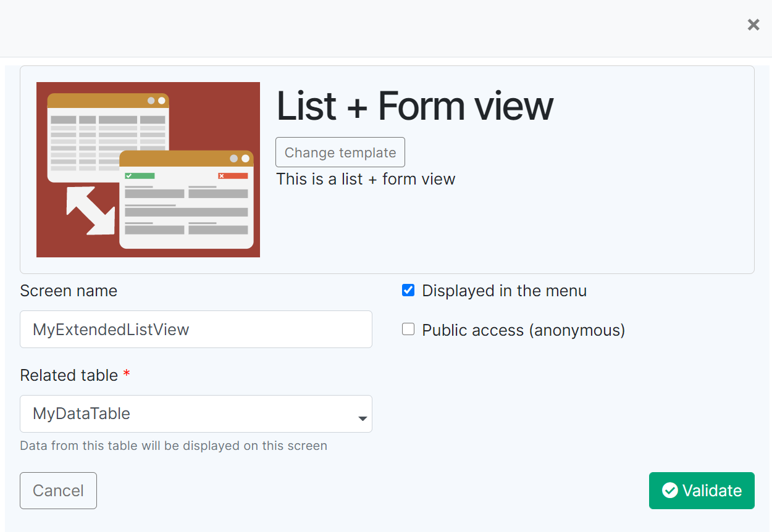Click the "Displayed in the menu" label text
The image size is (772, 532).
coord(504,291)
